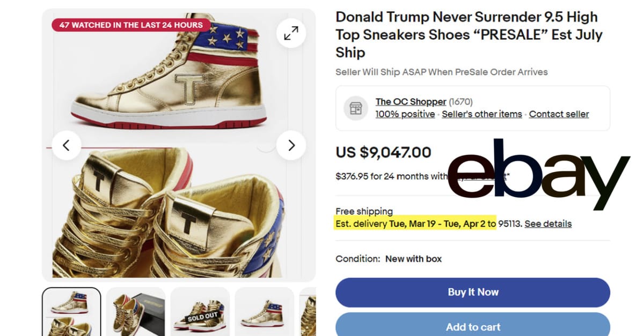The width and height of the screenshot is (644, 336).
Task: Choose the SOLD OUT thumbnail
Action: click(x=200, y=311)
